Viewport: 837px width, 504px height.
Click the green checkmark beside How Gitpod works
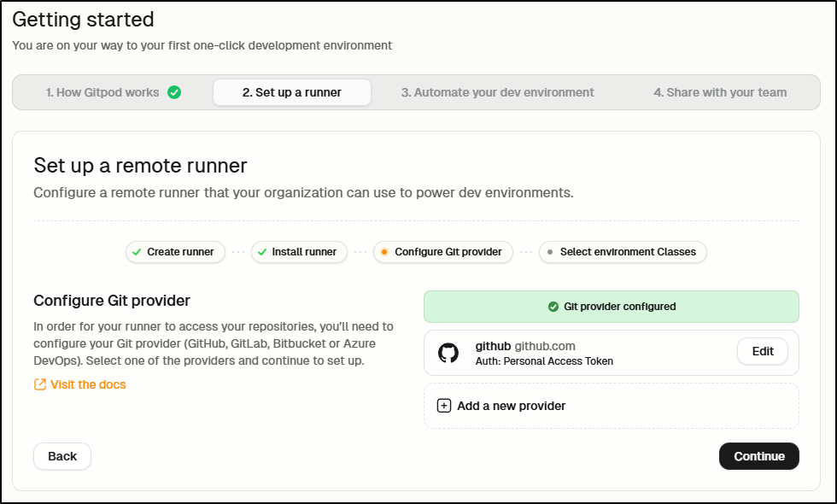click(x=174, y=92)
